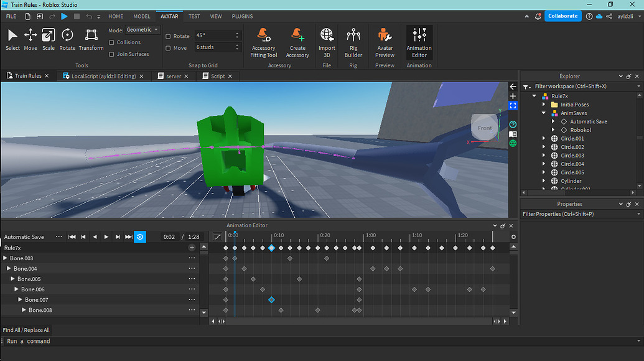This screenshot has width=644, height=361.
Task: Open Avatar Preview
Action: [x=385, y=43]
